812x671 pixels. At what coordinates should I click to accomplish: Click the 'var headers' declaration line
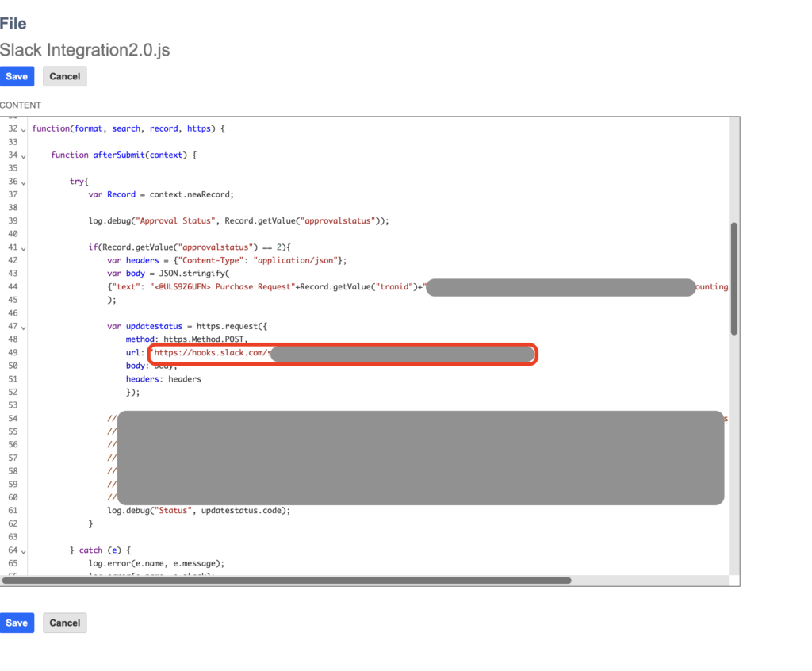point(227,260)
